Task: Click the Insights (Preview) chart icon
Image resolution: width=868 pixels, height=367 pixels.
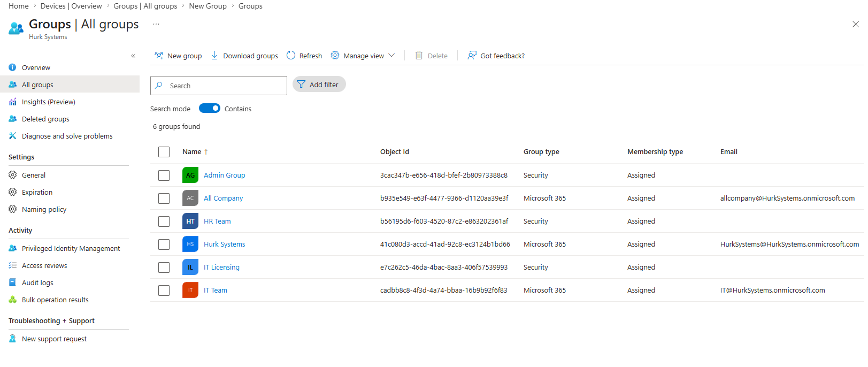Action: click(12, 102)
